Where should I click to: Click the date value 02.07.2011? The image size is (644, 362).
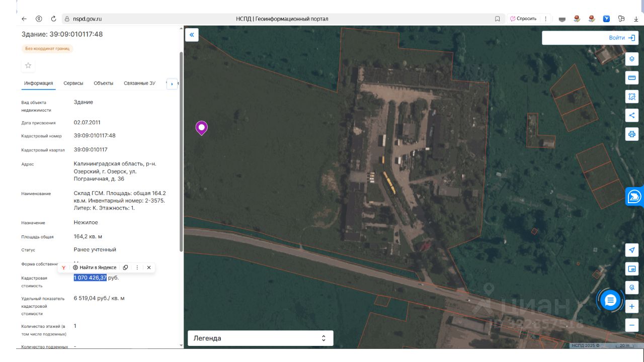[x=88, y=122]
